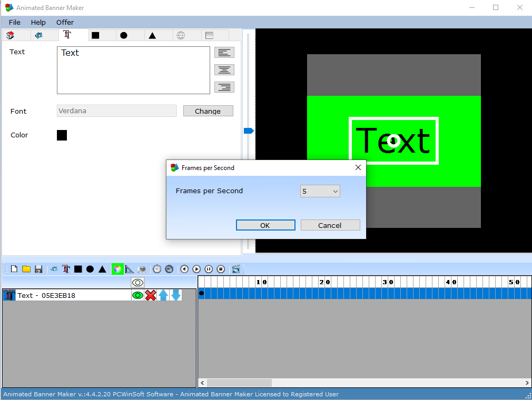Click the camera snapshot icon

click(x=142, y=269)
